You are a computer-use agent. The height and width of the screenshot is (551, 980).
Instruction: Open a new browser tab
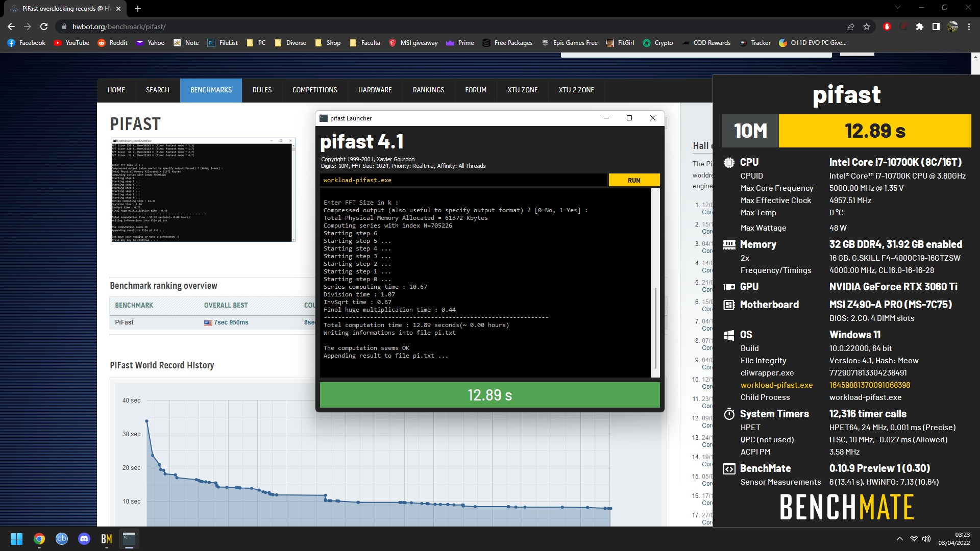138,9
